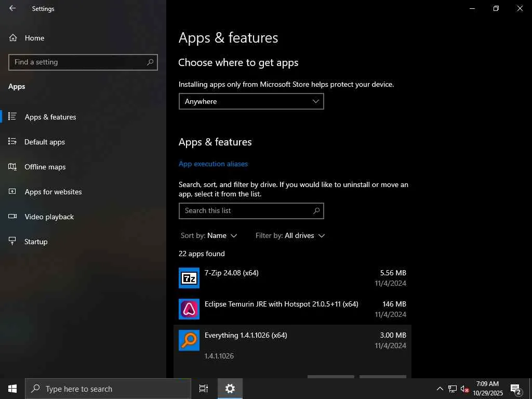This screenshot has width=532, height=399.
Task: Minimize the Settings window
Action: [x=472, y=8]
